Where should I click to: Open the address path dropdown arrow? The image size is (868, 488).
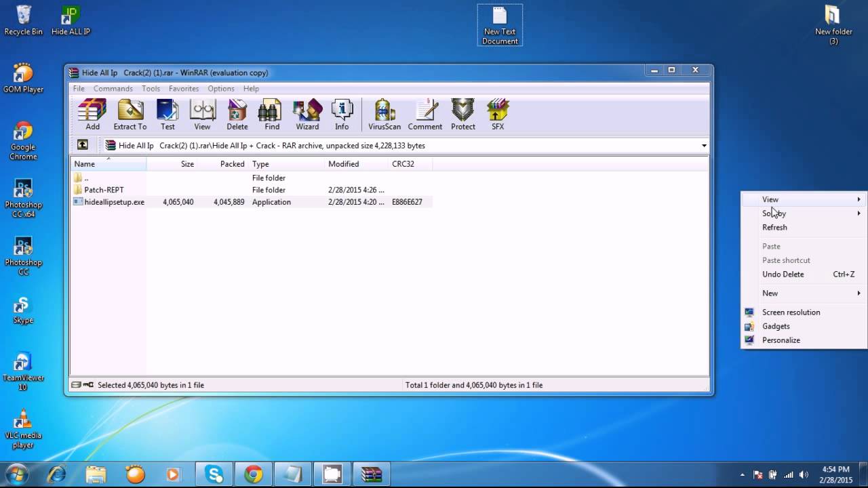coord(704,145)
